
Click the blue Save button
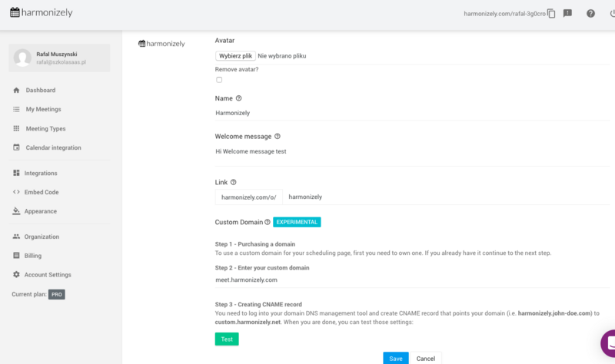coord(396,358)
